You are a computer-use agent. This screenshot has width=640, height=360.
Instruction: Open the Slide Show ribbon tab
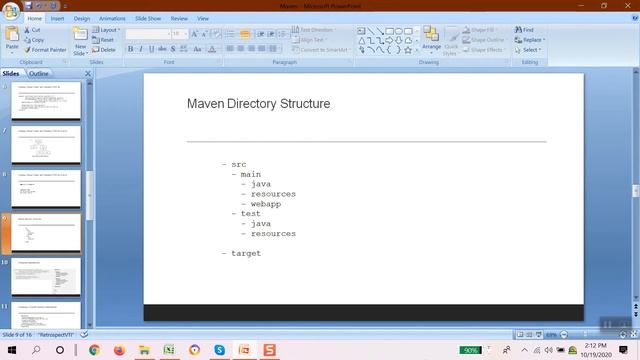[148, 18]
